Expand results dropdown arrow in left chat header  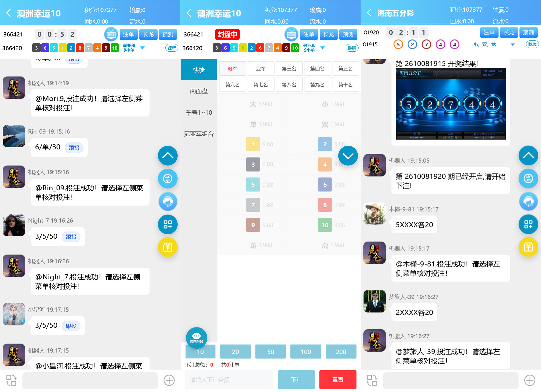pyautogui.click(x=142, y=48)
